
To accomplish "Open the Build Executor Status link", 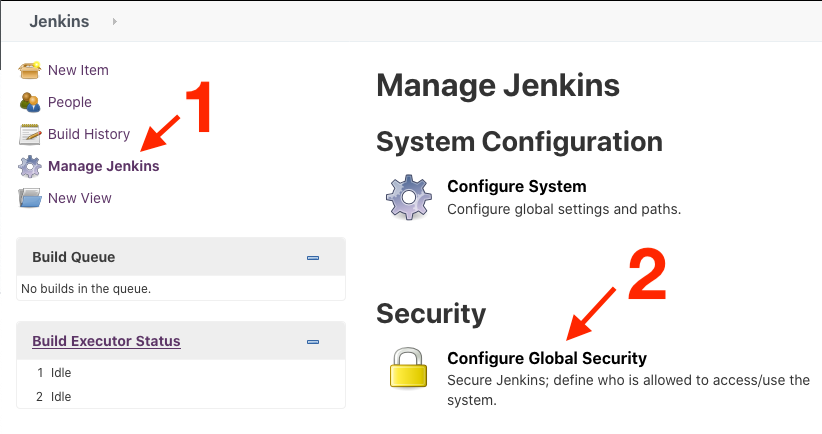I will [x=106, y=341].
